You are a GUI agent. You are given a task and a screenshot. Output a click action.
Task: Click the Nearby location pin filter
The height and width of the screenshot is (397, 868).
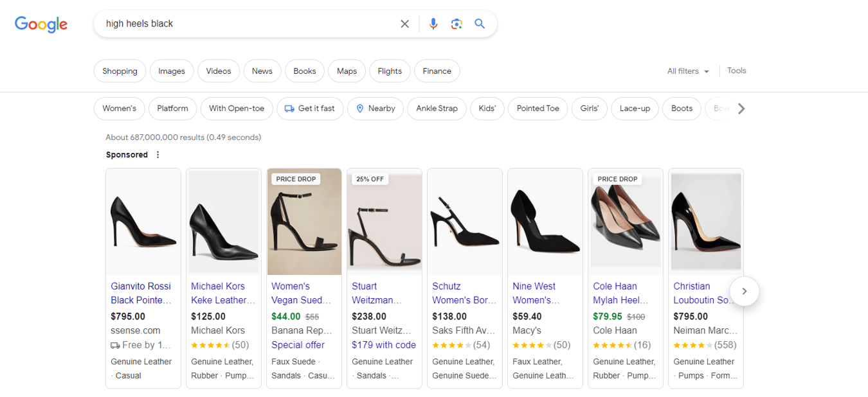point(375,109)
